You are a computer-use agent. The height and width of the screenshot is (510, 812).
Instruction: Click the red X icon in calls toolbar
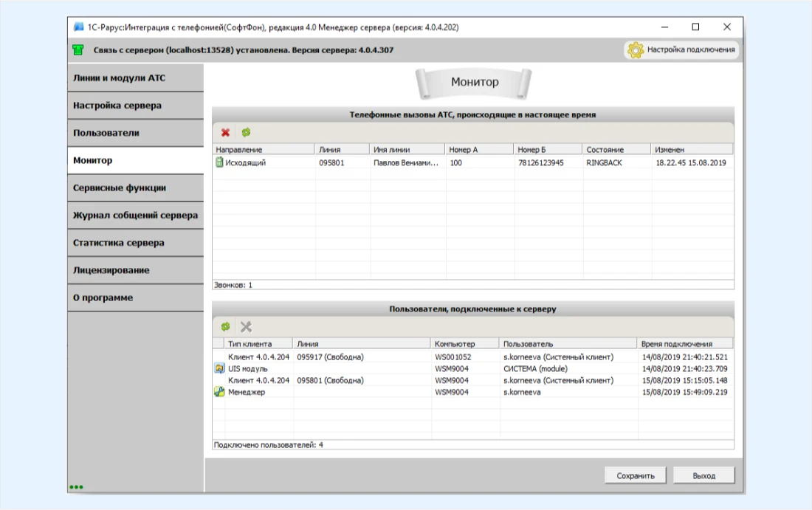[x=225, y=133]
